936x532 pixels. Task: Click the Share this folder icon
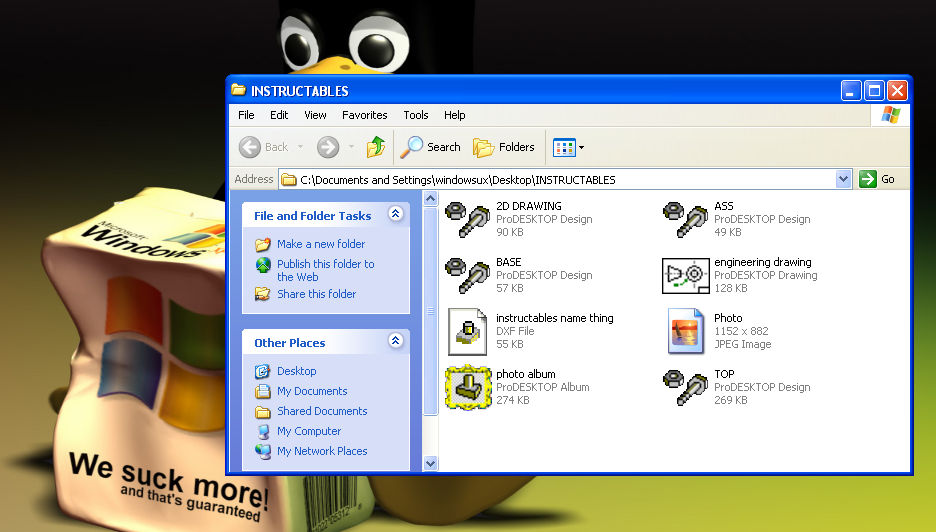[x=263, y=294]
